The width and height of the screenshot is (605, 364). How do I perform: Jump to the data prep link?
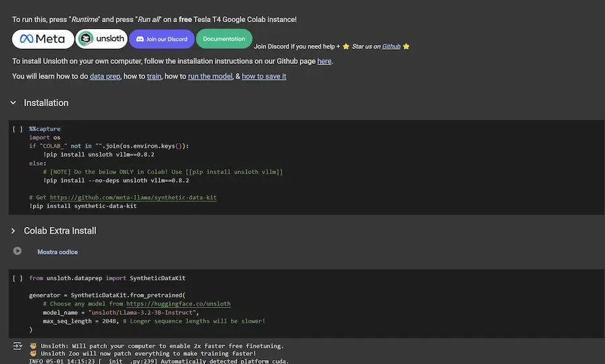coord(105,77)
